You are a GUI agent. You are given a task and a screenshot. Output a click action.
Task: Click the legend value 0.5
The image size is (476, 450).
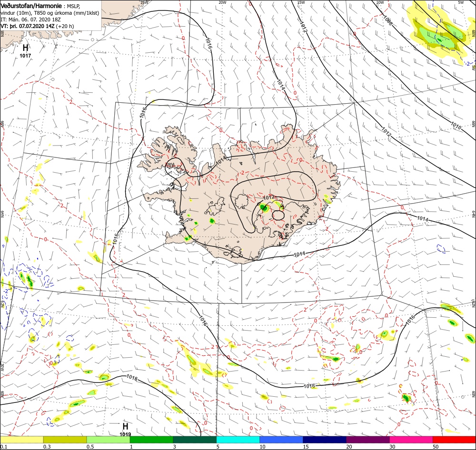click(90, 447)
